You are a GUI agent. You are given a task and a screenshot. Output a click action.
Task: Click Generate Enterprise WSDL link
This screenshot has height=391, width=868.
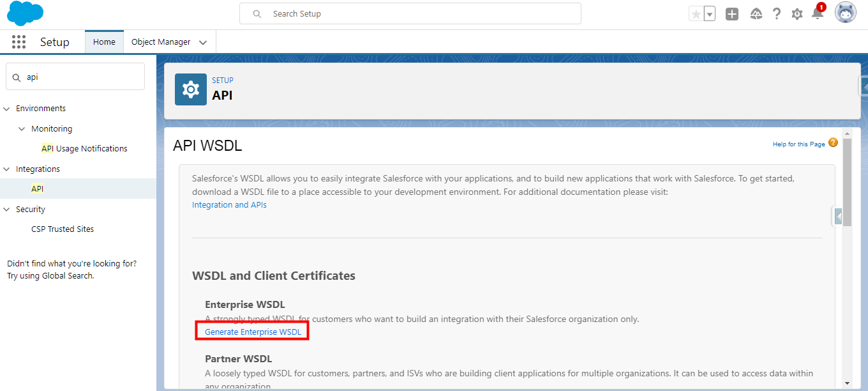click(x=253, y=332)
